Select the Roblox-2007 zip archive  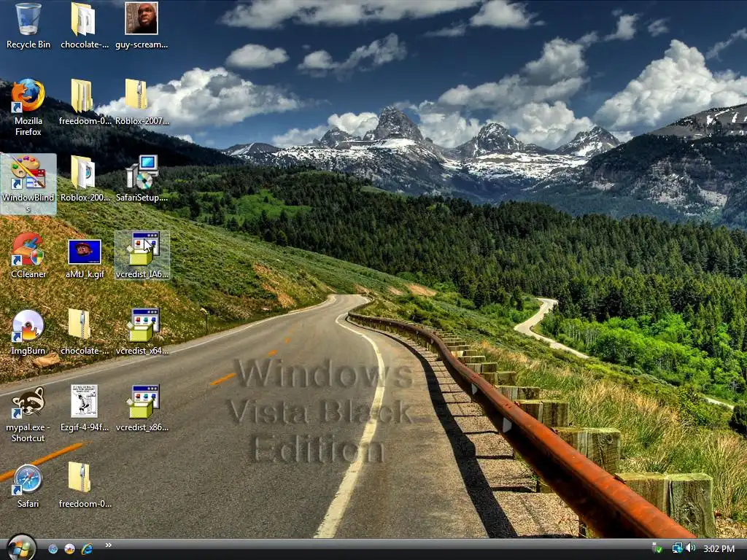pyautogui.click(x=142, y=102)
